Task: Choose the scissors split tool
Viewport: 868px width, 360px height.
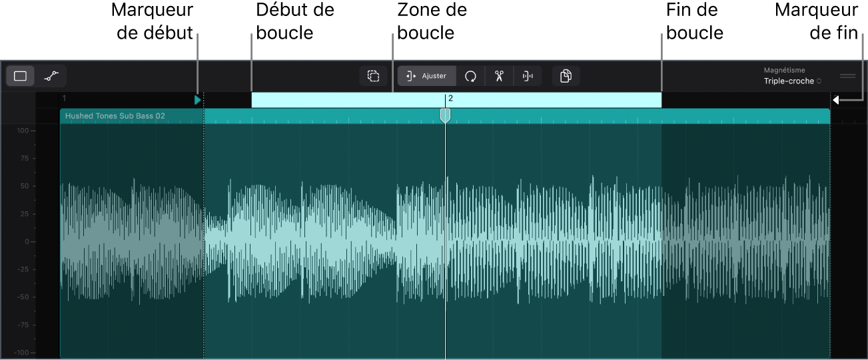Action: tap(499, 76)
